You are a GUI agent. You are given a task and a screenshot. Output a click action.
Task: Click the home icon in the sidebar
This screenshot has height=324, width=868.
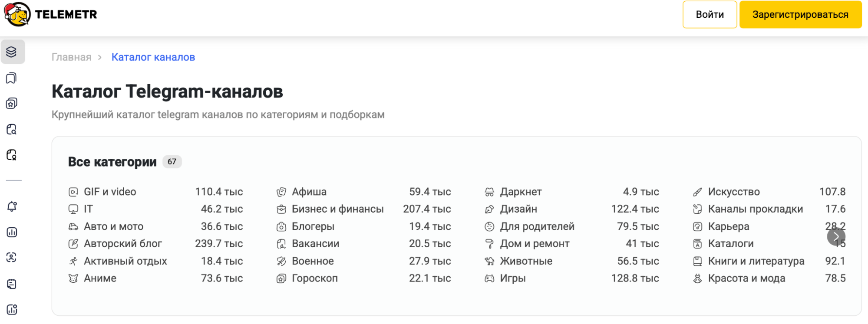[12, 103]
